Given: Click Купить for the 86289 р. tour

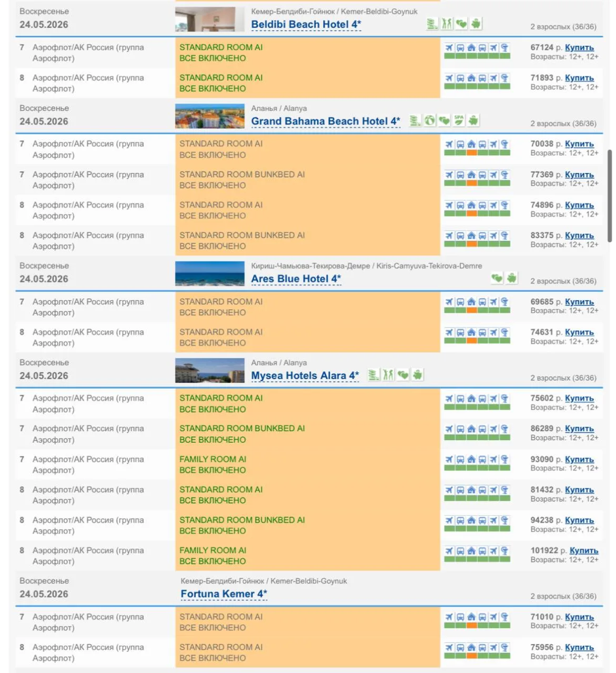Looking at the screenshot, I should (579, 429).
